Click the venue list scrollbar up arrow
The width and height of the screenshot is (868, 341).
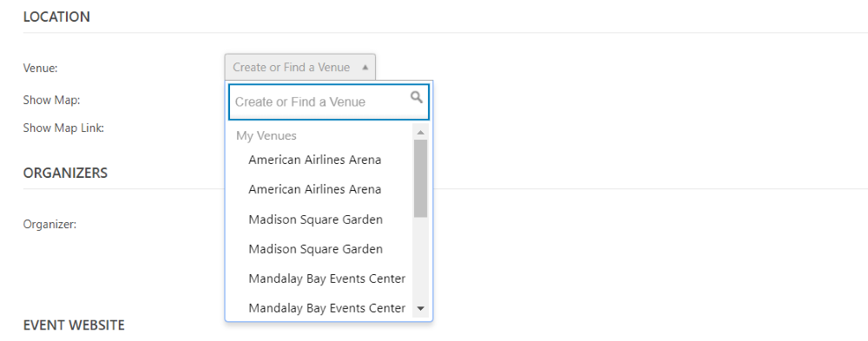point(420,132)
